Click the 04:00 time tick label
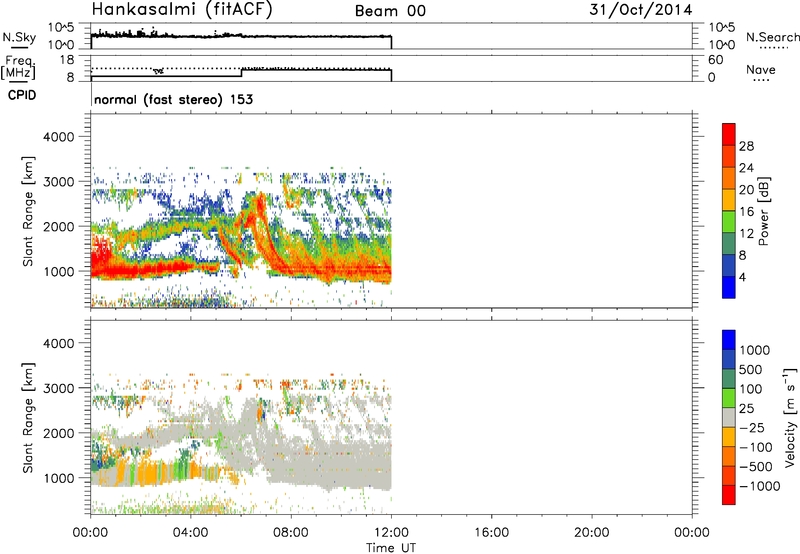Viewport: 800px width, 554px height. point(190,533)
